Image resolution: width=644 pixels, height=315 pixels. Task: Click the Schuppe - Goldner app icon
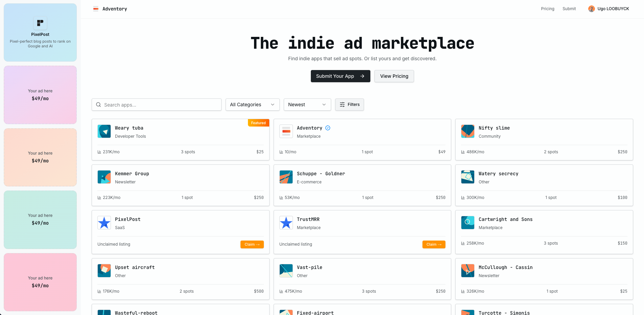286,177
